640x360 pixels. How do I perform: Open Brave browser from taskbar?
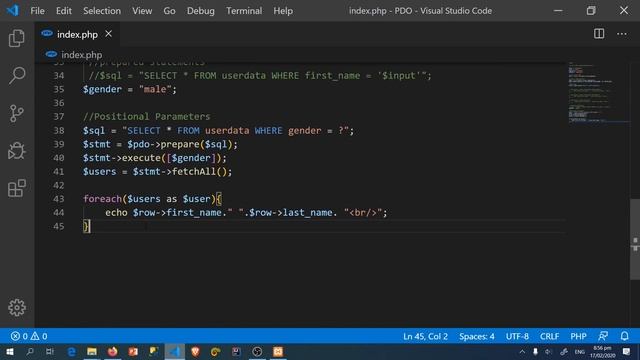point(195,351)
